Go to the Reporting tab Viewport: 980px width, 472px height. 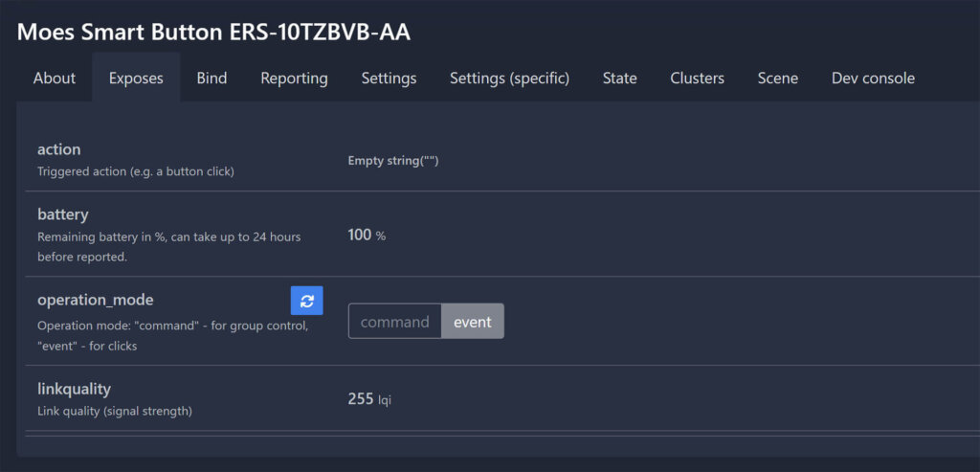pos(295,79)
